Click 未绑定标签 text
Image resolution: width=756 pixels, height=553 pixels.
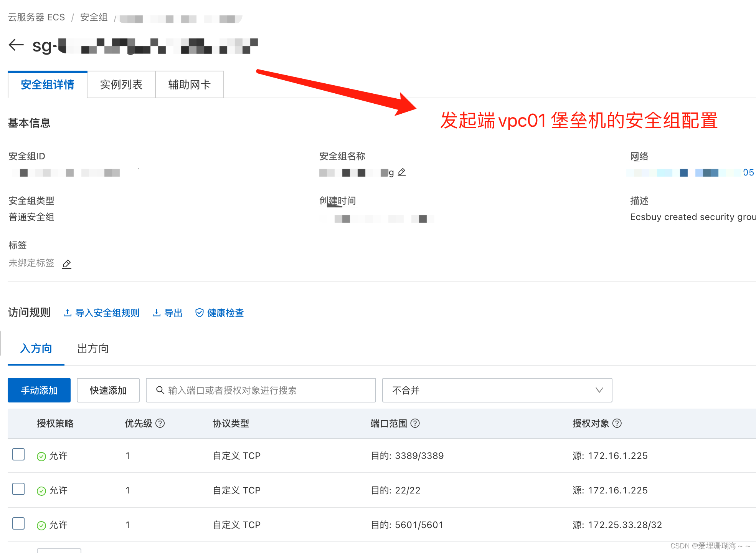pos(31,263)
